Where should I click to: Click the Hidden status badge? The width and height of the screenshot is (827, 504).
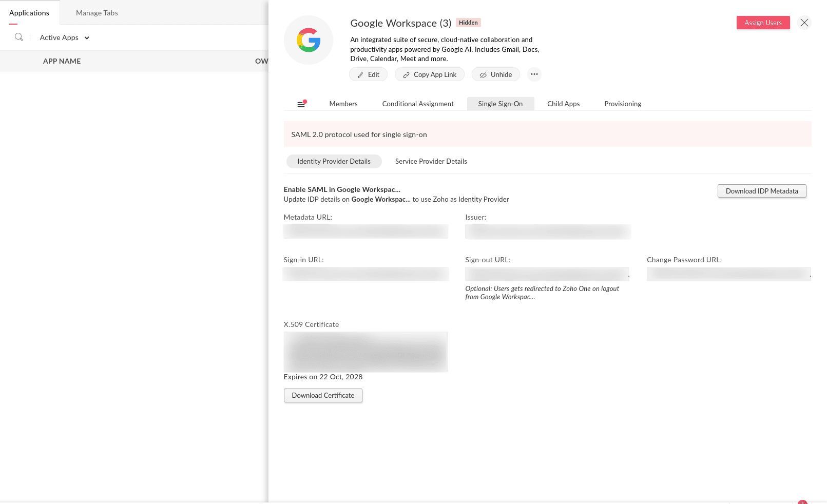468,23
